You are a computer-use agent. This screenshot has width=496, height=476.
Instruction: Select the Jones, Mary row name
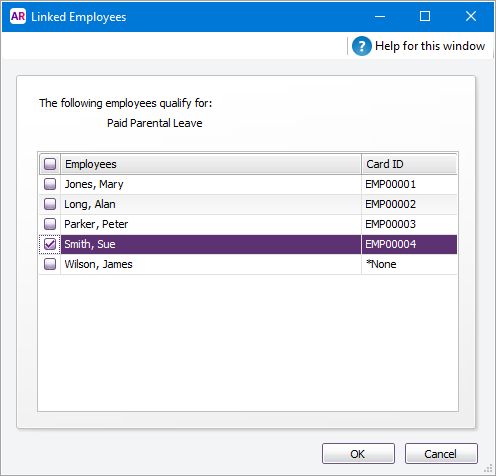[x=94, y=184]
